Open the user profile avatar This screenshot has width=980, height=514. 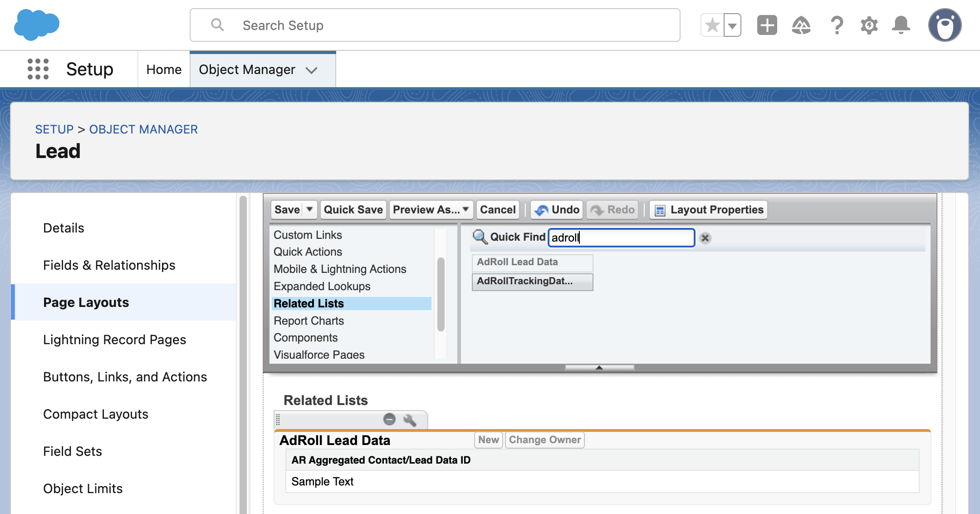945,25
